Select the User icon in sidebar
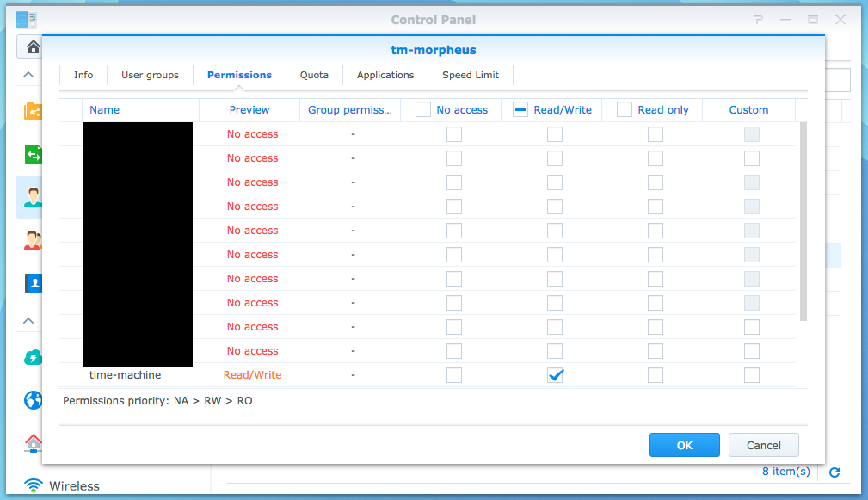The width and height of the screenshot is (868, 500). [33, 197]
